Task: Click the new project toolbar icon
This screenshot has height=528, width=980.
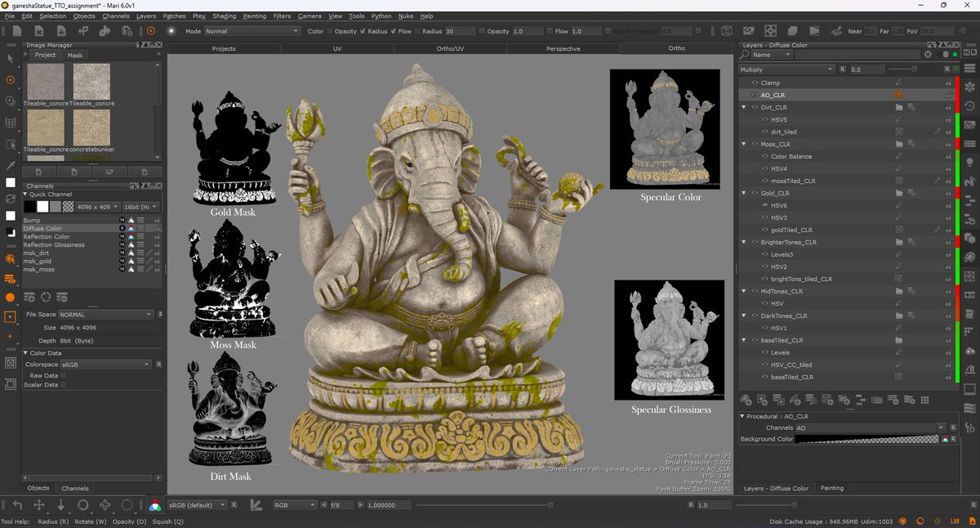Action: point(18,31)
